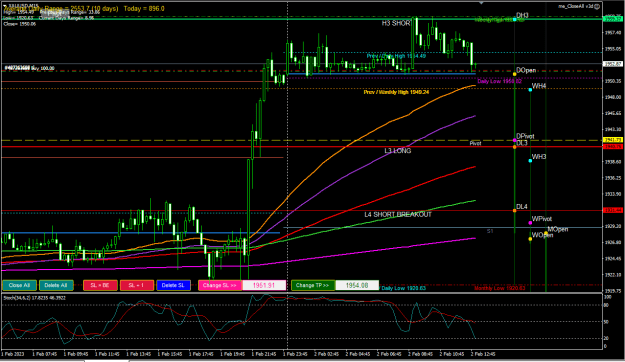Click the me_CloseAll expert advisor smiley icon
Screen dimensions: 625x362
tap(597, 6)
